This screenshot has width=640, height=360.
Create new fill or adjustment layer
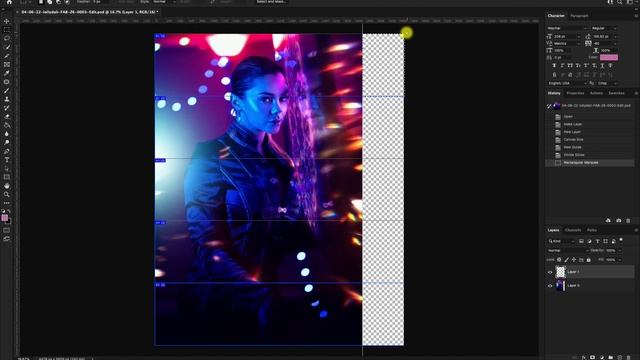[x=602, y=357]
